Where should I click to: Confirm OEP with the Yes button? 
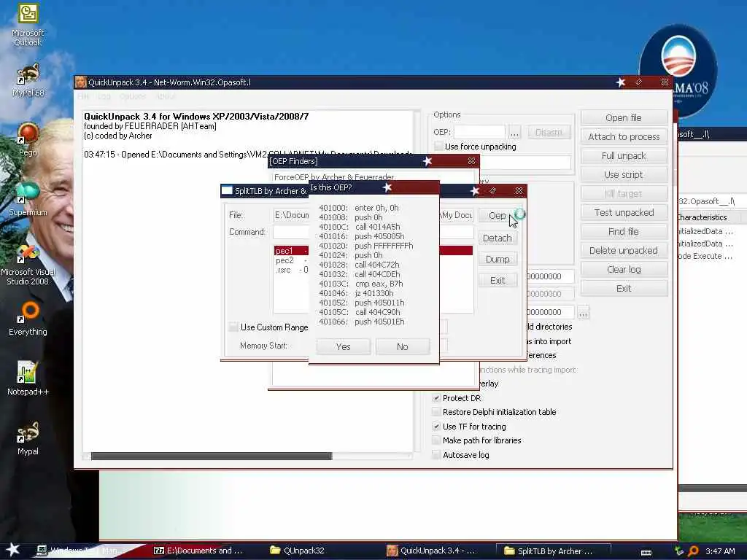343,346
